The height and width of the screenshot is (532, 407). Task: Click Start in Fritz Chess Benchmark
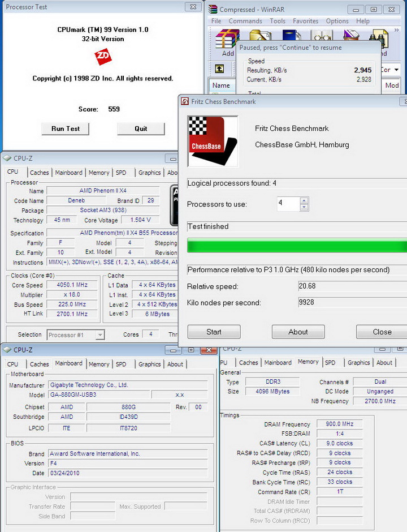point(214,332)
